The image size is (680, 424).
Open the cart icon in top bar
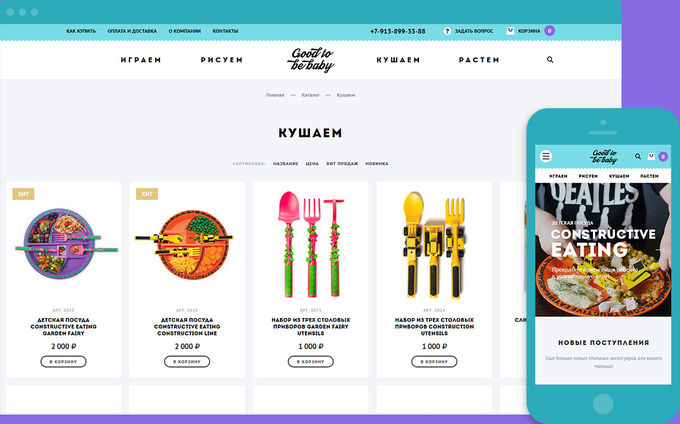510,31
